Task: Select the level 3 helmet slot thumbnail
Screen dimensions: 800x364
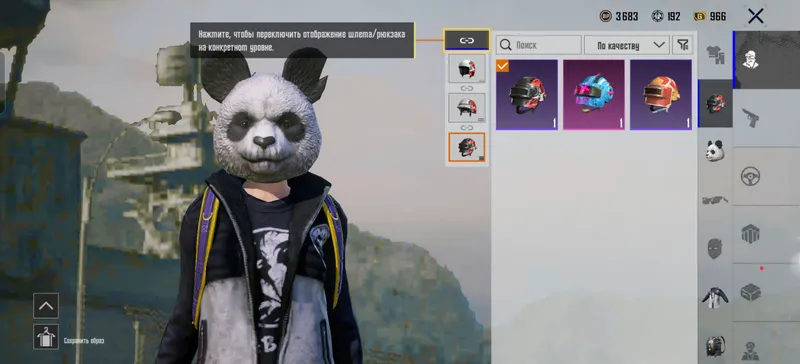Action: click(467, 147)
